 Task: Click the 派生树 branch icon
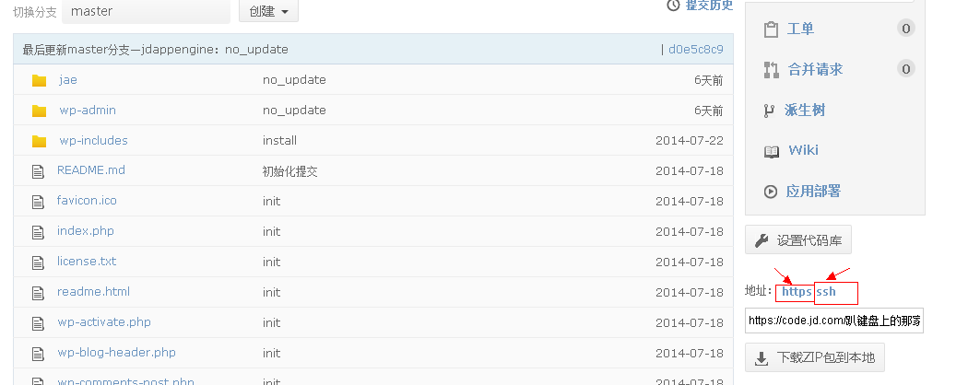770,111
